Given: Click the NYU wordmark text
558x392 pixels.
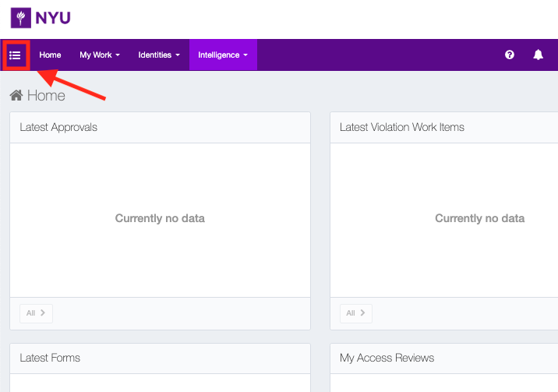Looking at the screenshot, I should pos(53,17).
